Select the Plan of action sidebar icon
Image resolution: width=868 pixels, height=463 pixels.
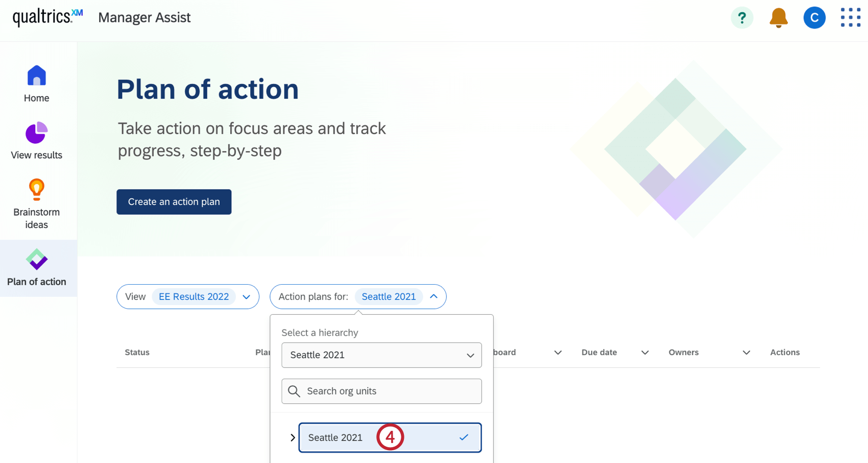click(x=36, y=260)
